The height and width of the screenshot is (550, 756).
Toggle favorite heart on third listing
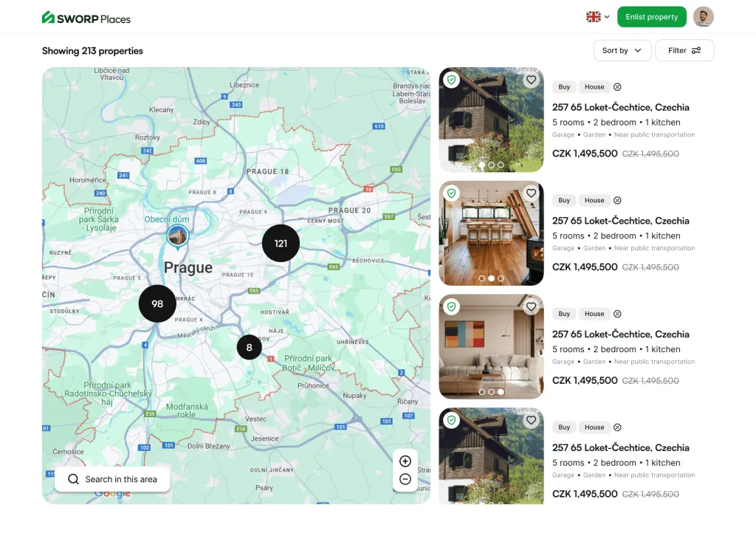click(x=531, y=306)
